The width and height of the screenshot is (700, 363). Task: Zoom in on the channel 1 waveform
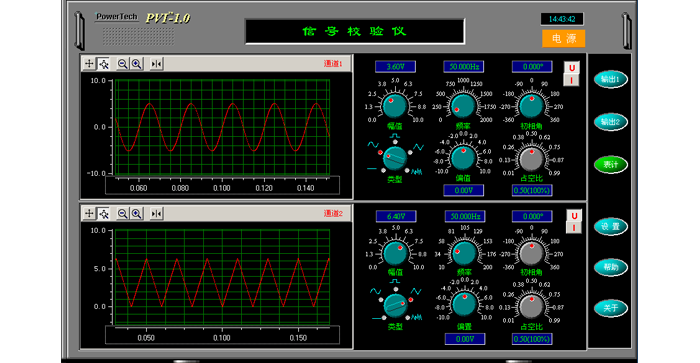[x=137, y=64]
